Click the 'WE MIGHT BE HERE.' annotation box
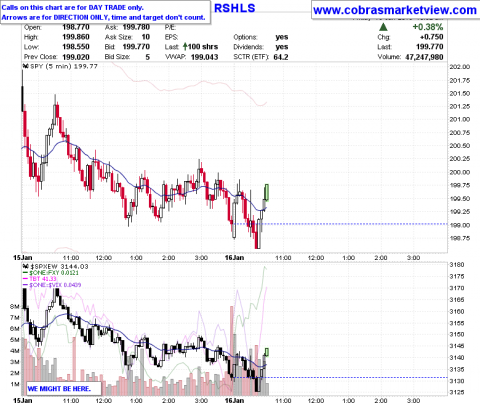Viewport: 480px width, 406px height. click(x=63, y=388)
